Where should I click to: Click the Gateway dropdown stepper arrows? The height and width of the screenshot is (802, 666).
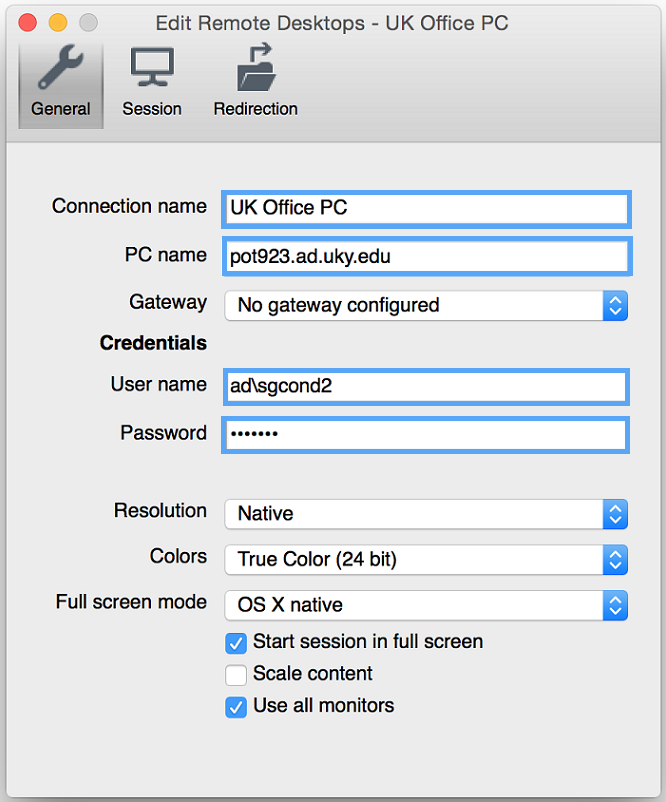click(x=615, y=306)
